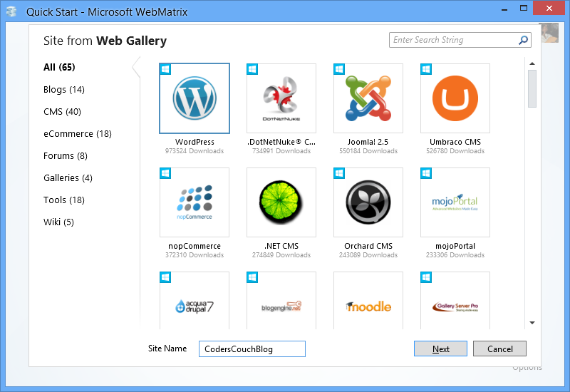This screenshot has height=392, width=570.
Task: Click the search magnifier icon
Action: coord(523,40)
